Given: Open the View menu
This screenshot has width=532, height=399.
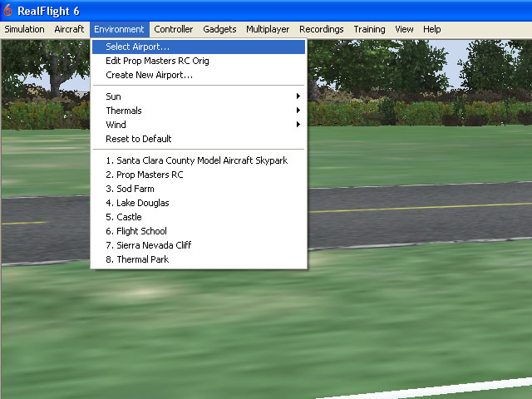Looking at the screenshot, I should [404, 30].
